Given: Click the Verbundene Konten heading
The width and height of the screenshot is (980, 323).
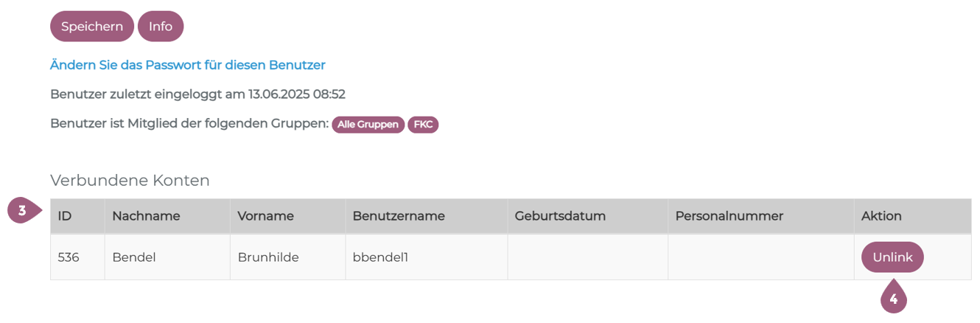Looking at the screenshot, I should click(x=130, y=181).
